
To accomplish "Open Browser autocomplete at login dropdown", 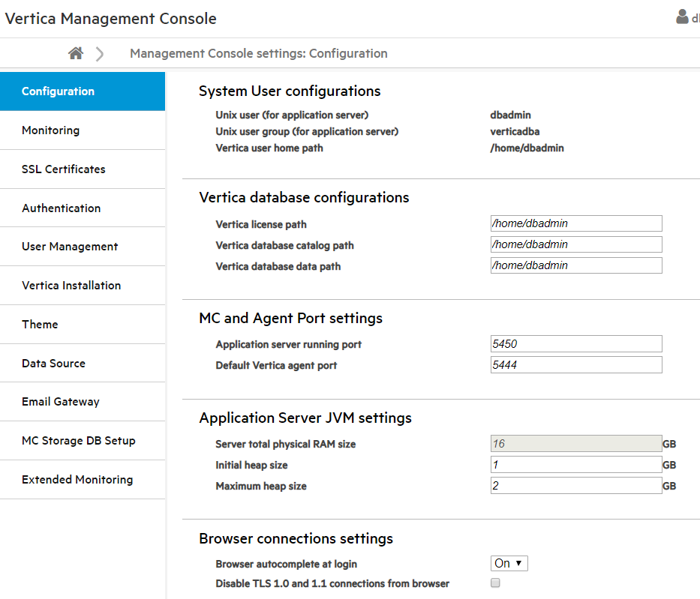I will point(509,563).
